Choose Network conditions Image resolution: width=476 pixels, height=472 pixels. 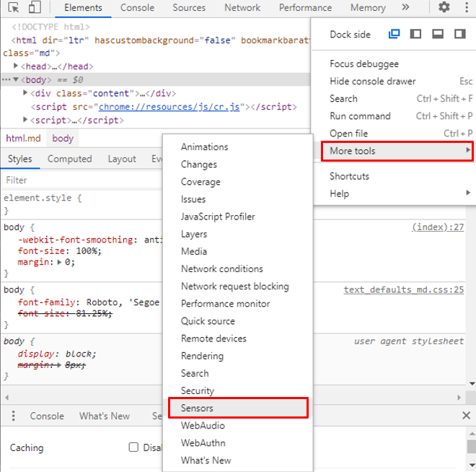click(238, 268)
